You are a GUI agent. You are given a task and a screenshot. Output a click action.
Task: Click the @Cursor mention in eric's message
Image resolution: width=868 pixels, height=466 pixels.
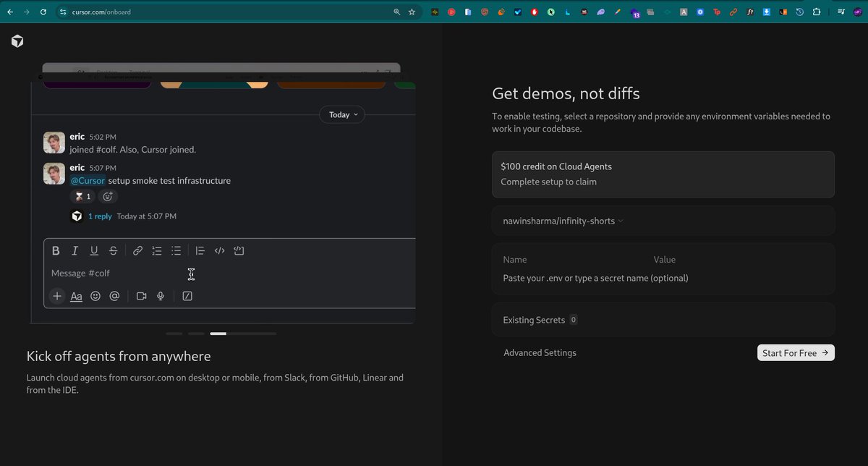point(88,181)
